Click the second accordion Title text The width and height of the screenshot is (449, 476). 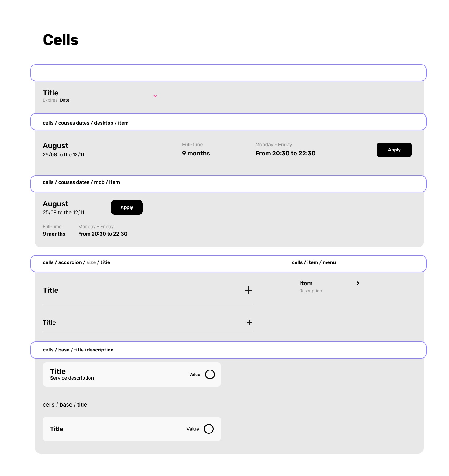tap(49, 322)
